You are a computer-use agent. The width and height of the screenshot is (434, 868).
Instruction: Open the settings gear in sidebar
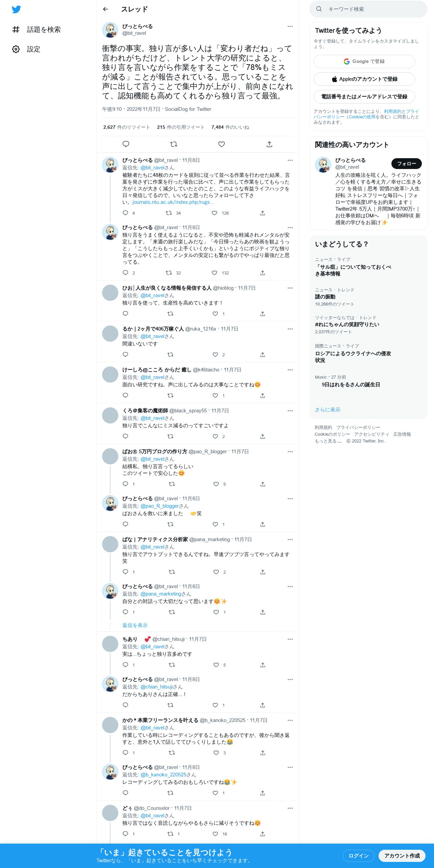coord(16,49)
